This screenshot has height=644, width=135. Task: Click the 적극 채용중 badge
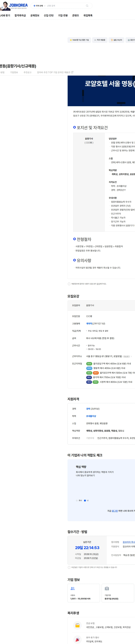[100, 40]
